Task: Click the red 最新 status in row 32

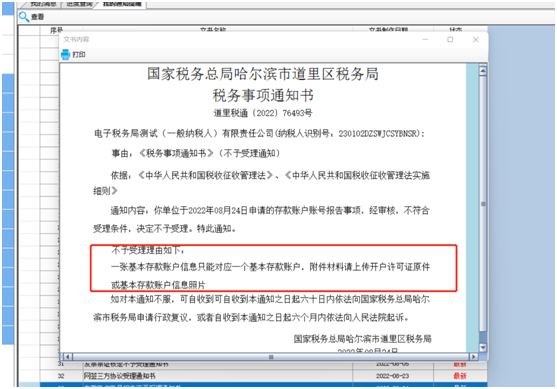Action: (x=460, y=376)
